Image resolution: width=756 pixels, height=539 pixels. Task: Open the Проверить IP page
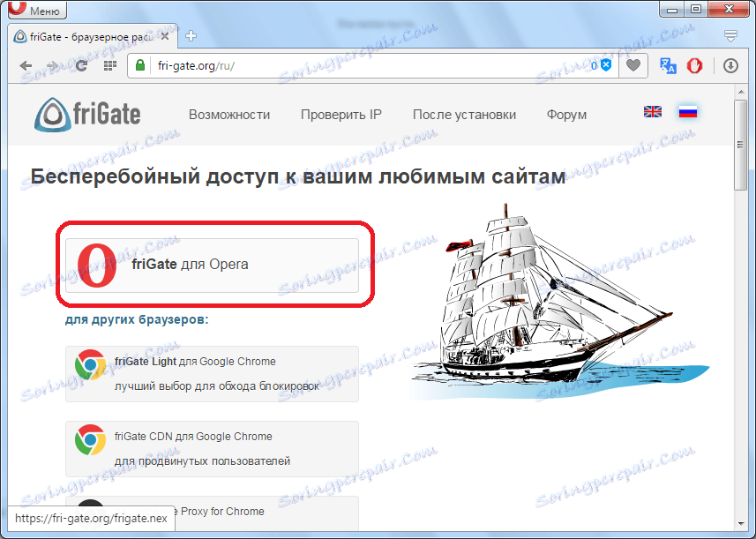pos(341,115)
